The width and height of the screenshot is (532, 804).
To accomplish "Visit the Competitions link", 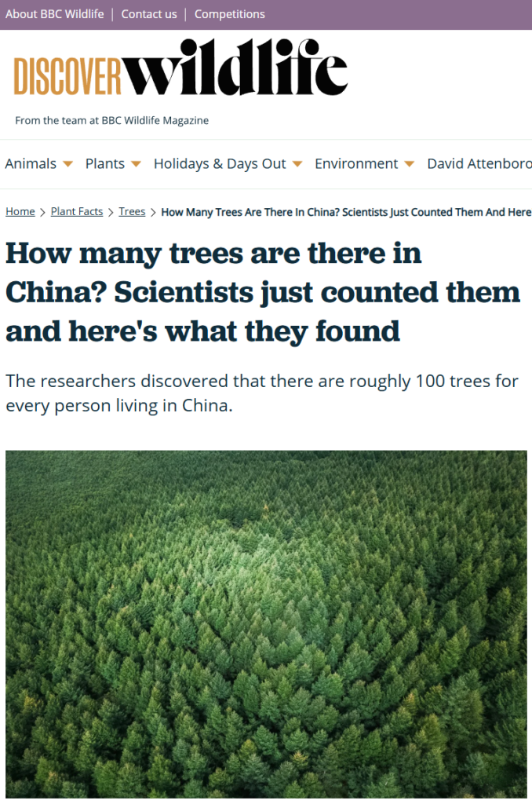I will click(x=230, y=14).
